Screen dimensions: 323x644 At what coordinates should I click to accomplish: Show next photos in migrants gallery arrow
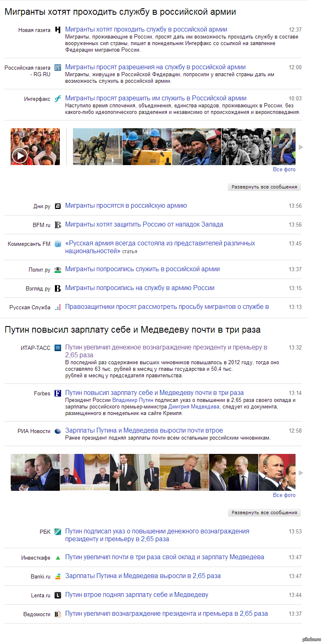(x=301, y=147)
